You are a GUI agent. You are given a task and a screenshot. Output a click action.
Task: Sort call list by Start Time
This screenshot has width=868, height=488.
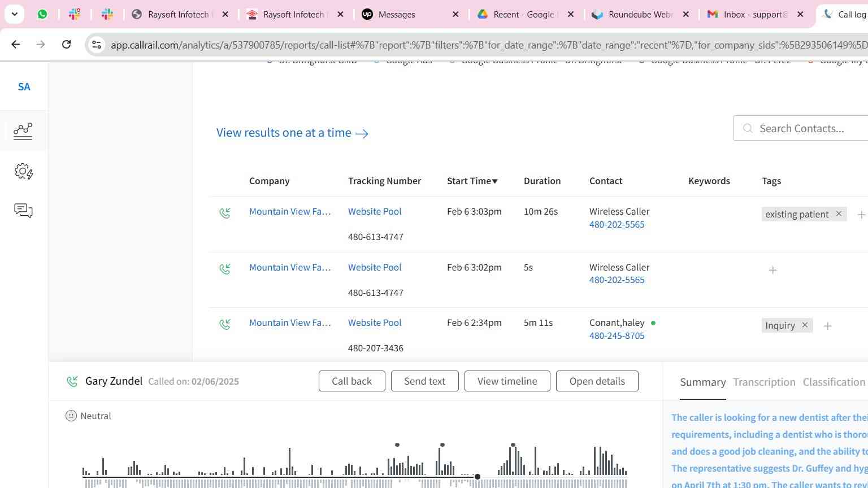(x=472, y=181)
